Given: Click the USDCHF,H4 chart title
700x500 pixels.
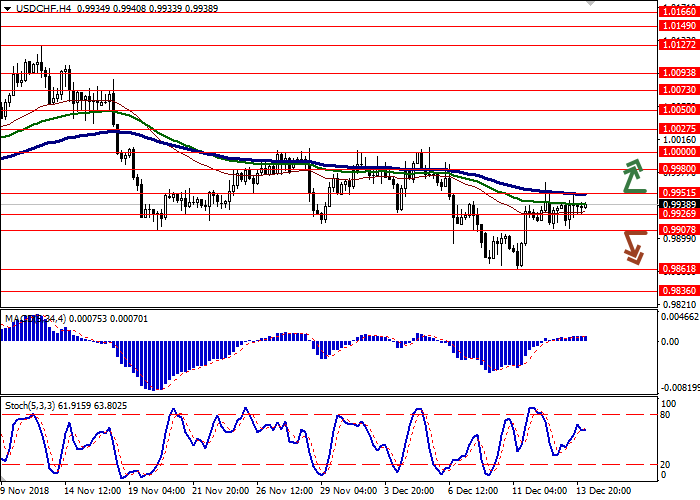Looking at the screenshot, I should (30, 8).
